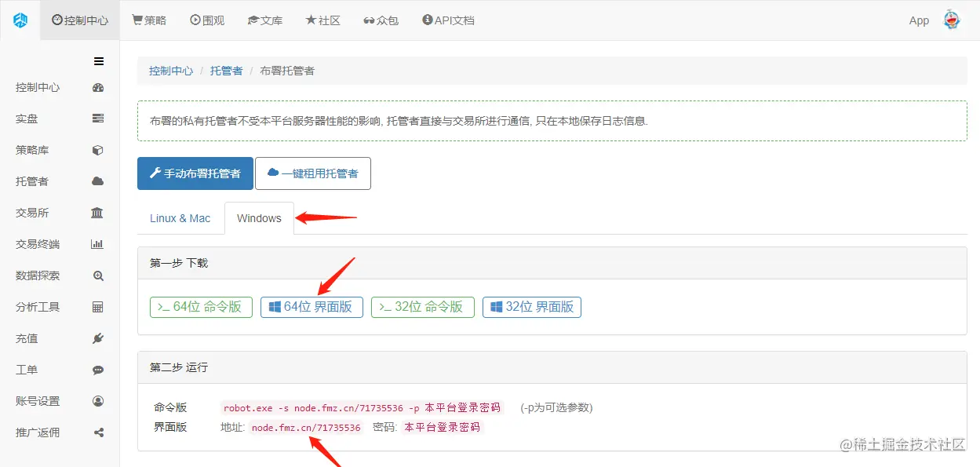This screenshot has height=467, width=980.
Task: Click calculator icon beside 分析工具
Action: coord(98,308)
